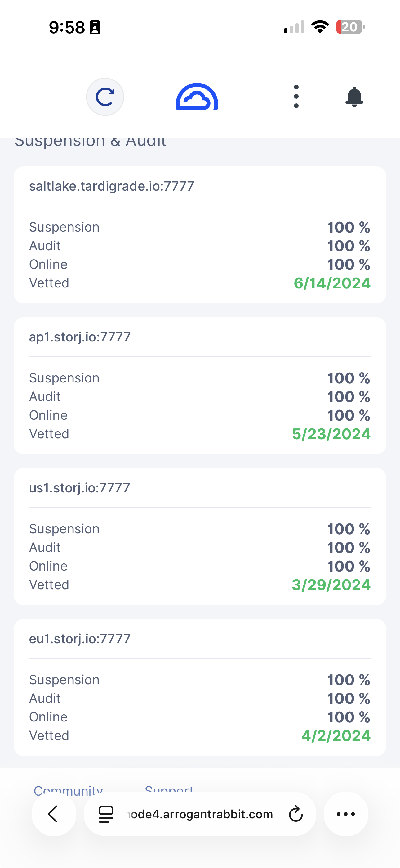Open the three-dot vertical options menu
The height and width of the screenshot is (868, 400).
pyautogui.click(x=296, y=97)
